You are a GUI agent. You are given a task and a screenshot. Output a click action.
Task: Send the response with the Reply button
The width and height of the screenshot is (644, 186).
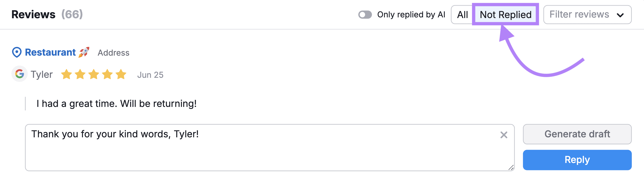577,160
